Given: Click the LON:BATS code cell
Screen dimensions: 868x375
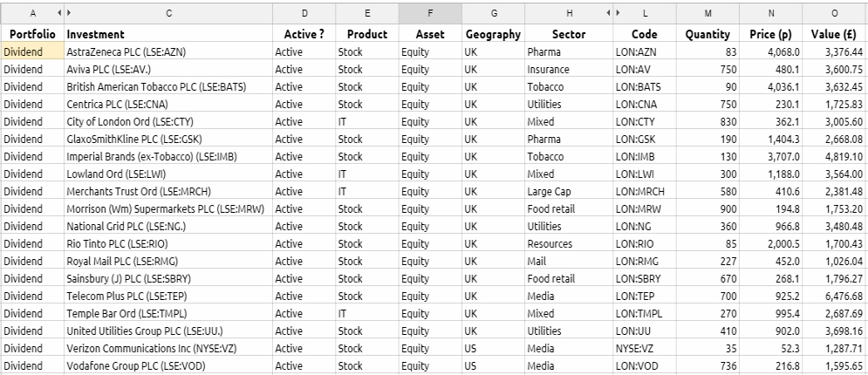Looking at the screenshot, I should [645, 87].
